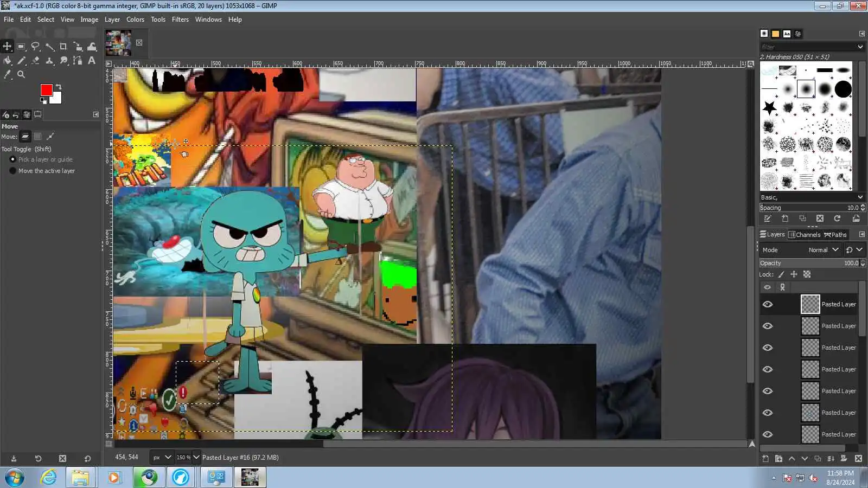Image resolution: width=868 pixels, height=488 pixels.
Task: Reset tool options to defaults
Action: point(87,459)
